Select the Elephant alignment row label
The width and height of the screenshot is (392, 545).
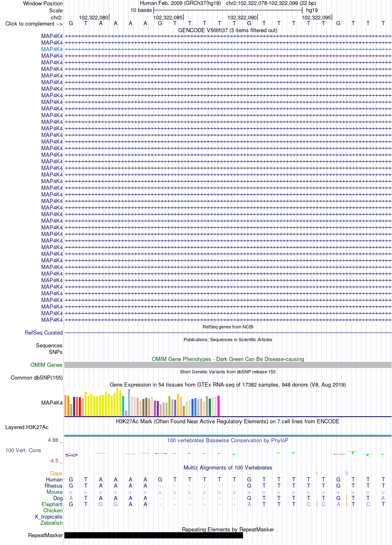coord(52,504)
